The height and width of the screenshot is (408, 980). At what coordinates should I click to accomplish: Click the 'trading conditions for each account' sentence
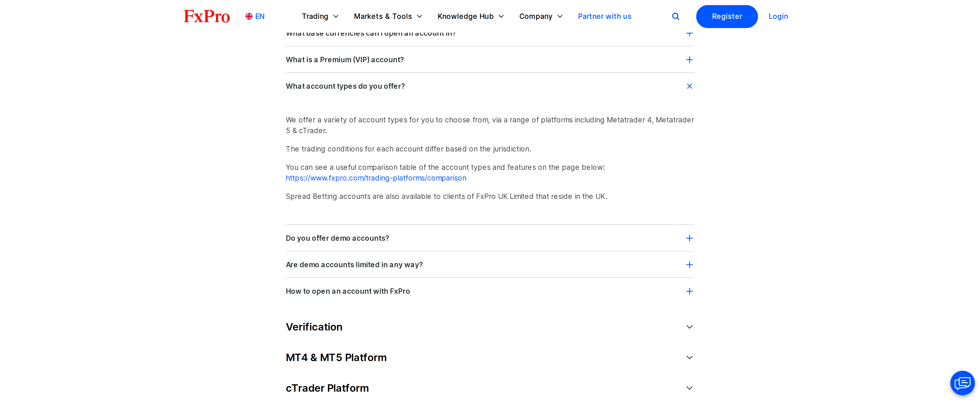[408, 149]
